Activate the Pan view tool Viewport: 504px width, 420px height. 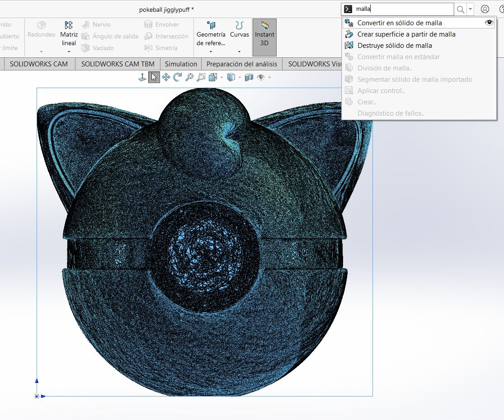(166, 77)
